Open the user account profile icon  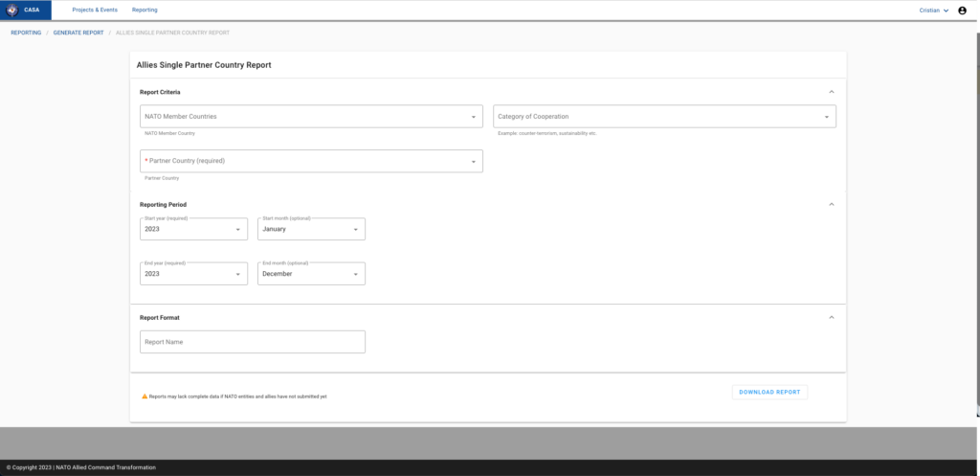coord(962,11)
